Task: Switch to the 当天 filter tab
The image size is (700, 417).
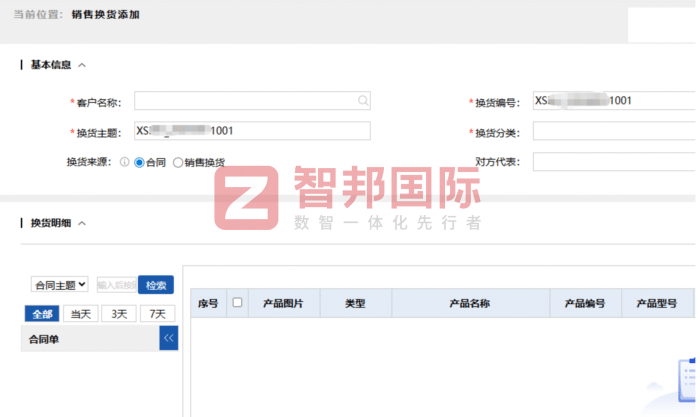Action: click(x=80, y=314)
